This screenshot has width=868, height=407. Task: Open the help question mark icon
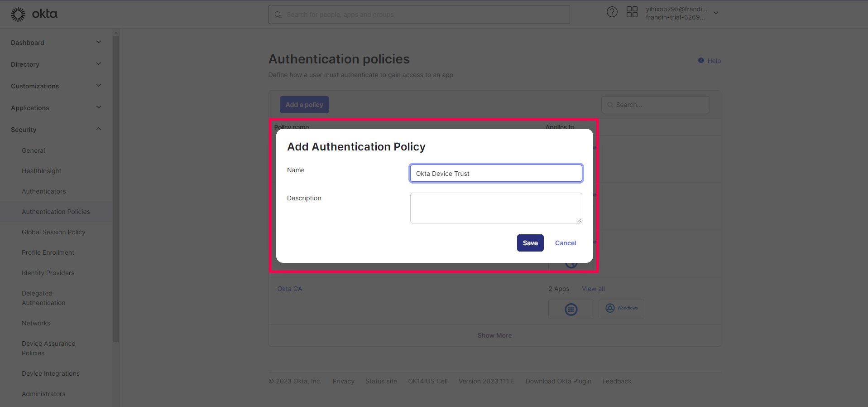click(x=612, y=12)
